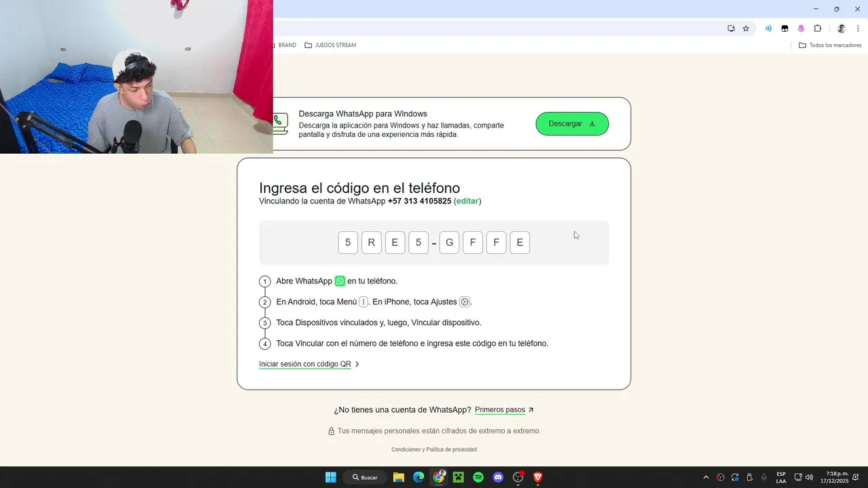Open Iniciar sesión con código QR link
Screen dimensions: 868x488
point(309,364)
